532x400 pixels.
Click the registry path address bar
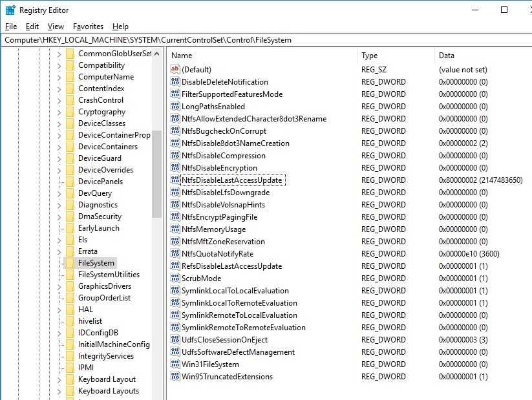tap(266, 40)
